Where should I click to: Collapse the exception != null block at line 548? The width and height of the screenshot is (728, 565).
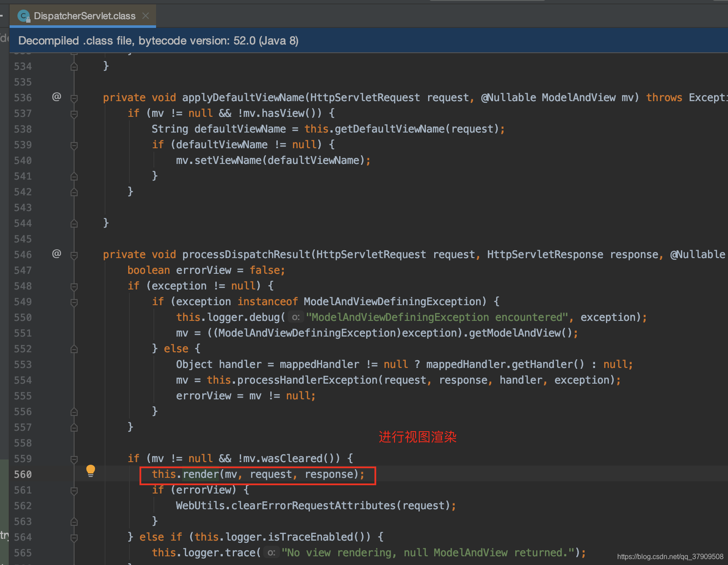(x=74, y=287)
